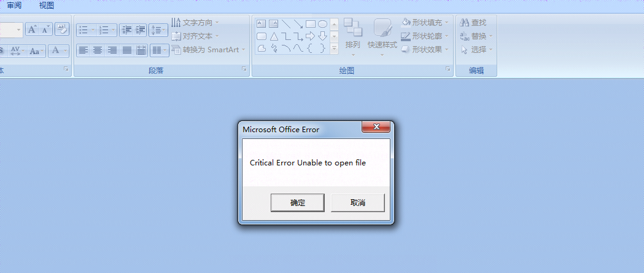Switch to the 审阅 ribbon tab
The image size is (644, 273).
pos(14,6)
